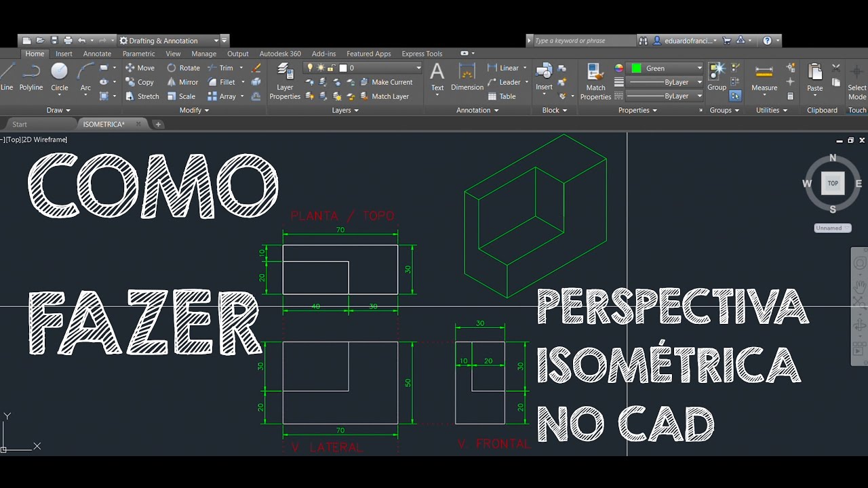The image size is (868, 488).
Task: Toggle the layer lock padlock icon
Action: (332, 68)
